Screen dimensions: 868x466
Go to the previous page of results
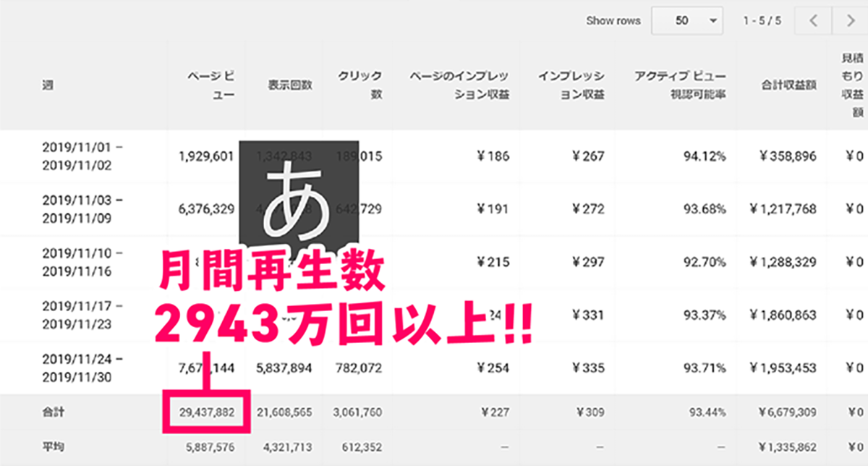click(x=814, y=21)
